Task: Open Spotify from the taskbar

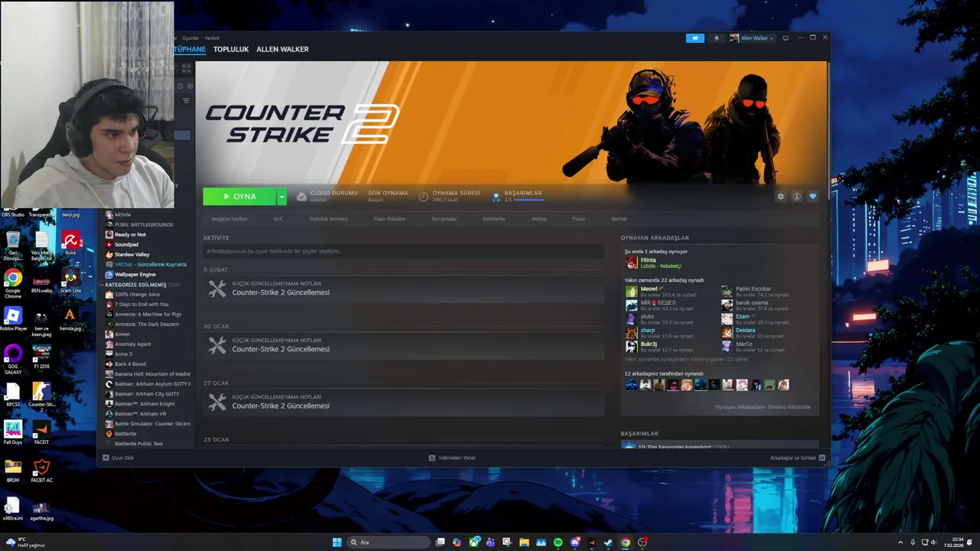Action: (x=557, y=542)
